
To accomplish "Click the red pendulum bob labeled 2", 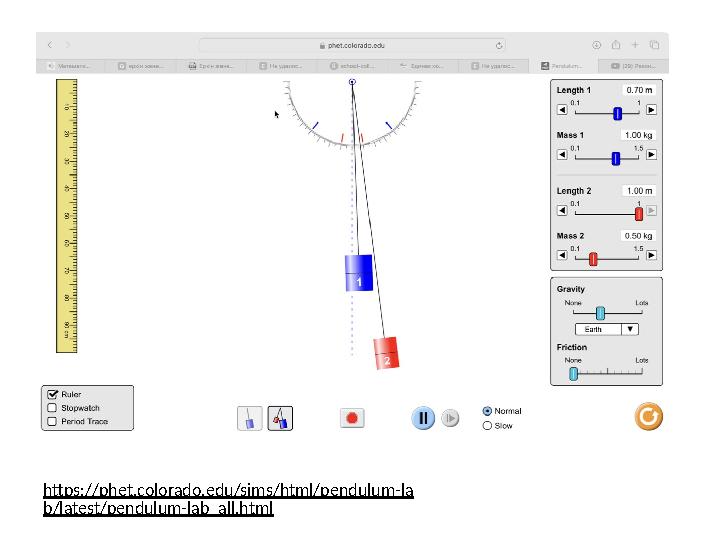I will click(x=386, y=353).
